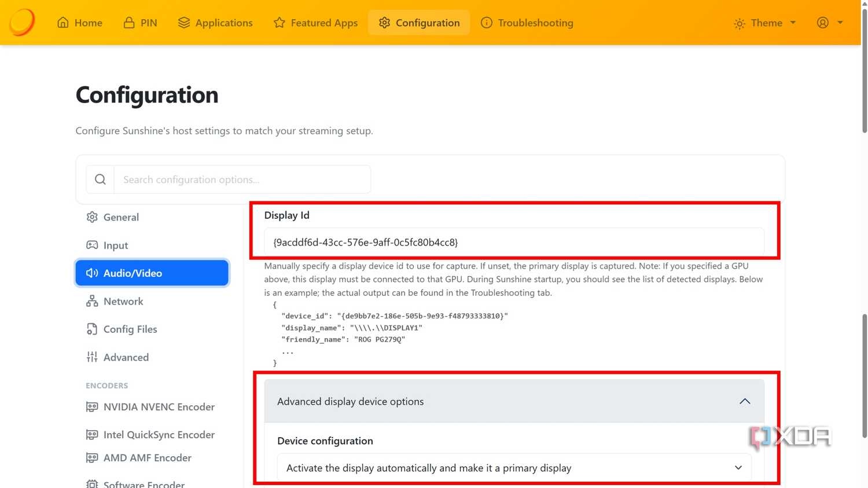Click the Troubleshooting info icon
868x488 pixels.
pyautogui.click(x=487, y=23)
